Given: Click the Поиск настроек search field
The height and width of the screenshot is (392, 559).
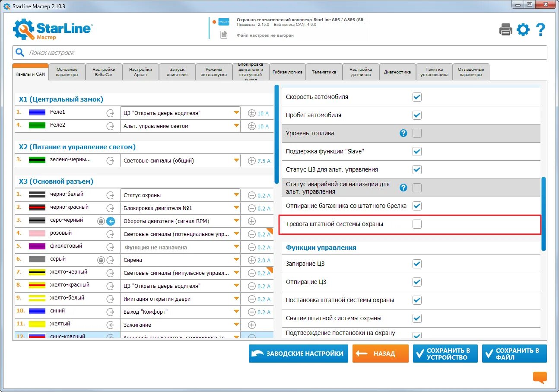Looking at the screenshot, I should (279, 53).
